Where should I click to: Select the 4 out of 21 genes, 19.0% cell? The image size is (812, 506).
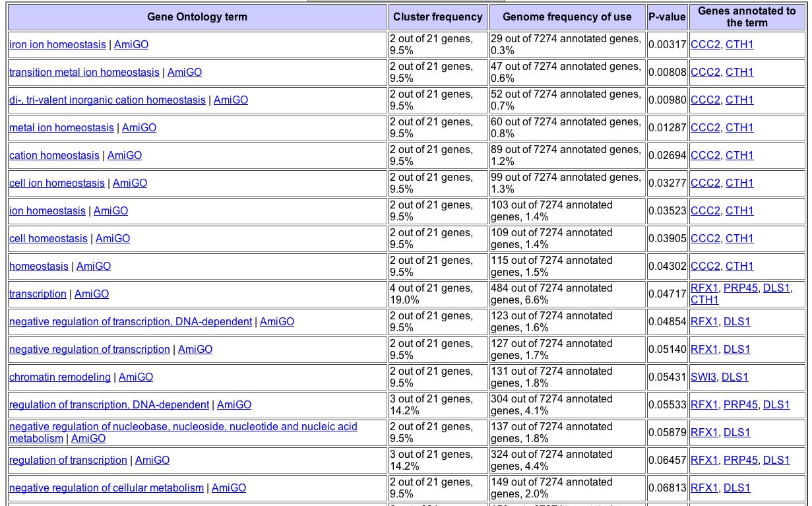coord(438,294)
